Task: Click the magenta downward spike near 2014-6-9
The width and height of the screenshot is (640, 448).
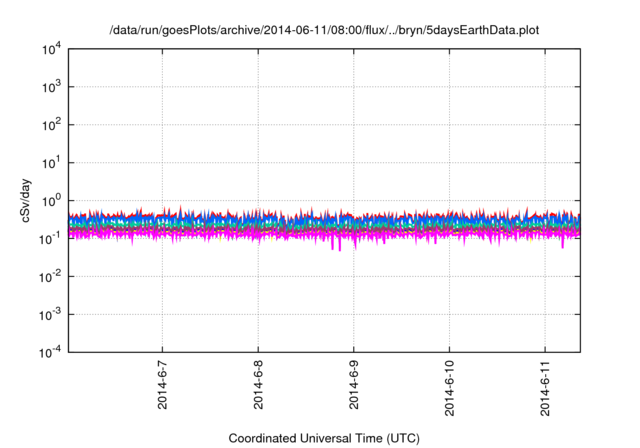Action: coord(338,246)
